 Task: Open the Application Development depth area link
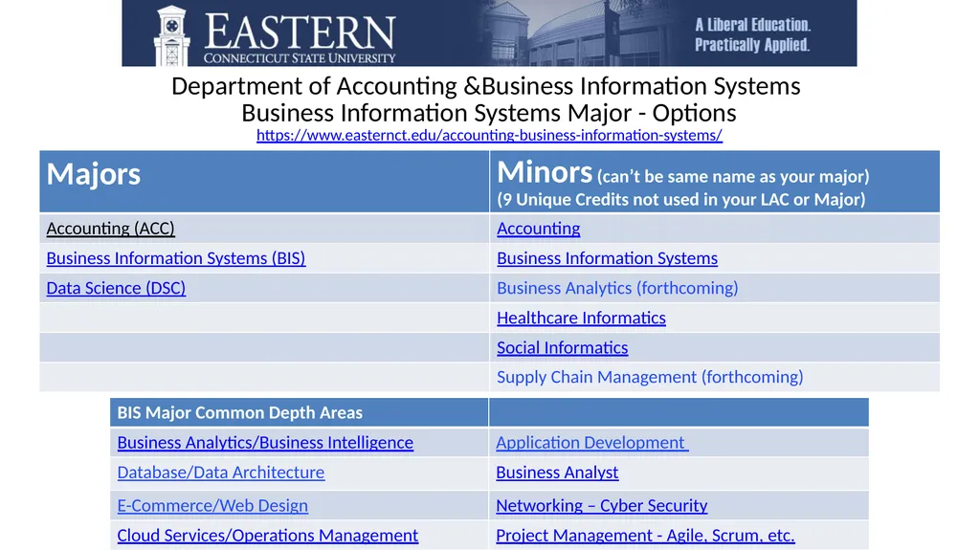(x=591, y=443)
